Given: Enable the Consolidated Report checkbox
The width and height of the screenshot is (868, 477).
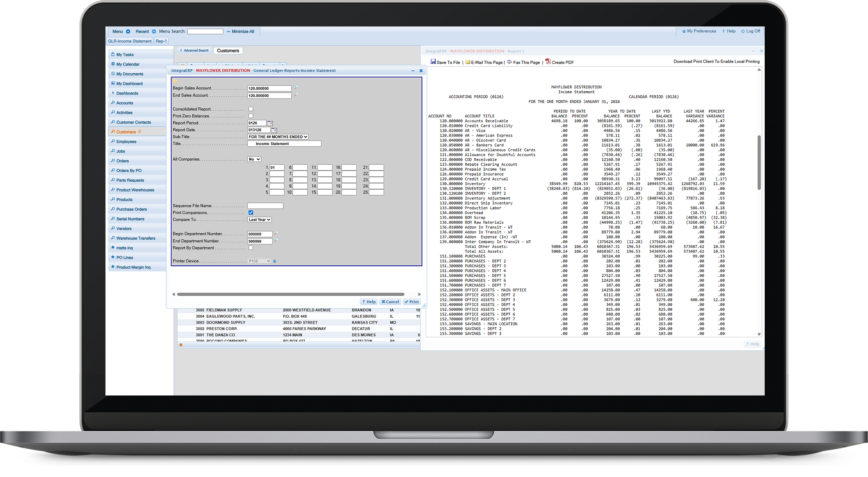Looking at the screenshot, I should pyautogui.click(x=251, y=109).
